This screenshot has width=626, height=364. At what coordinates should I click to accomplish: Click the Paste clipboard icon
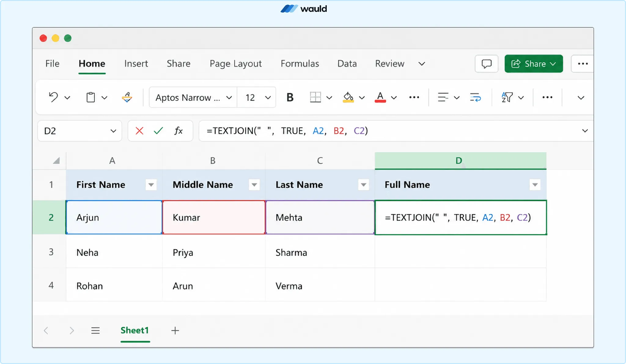(x=90, y=97)
